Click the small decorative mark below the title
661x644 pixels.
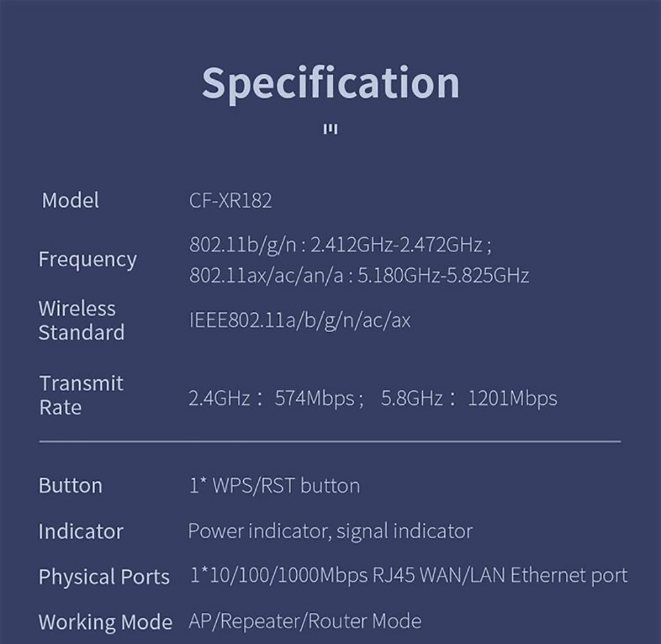tap(330, 129)
